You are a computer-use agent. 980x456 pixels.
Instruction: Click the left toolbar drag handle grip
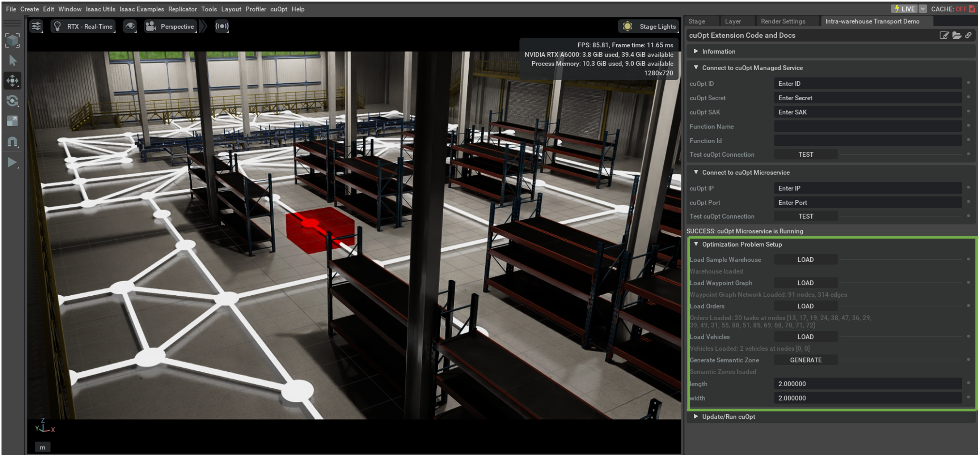(x=13, y=23)
